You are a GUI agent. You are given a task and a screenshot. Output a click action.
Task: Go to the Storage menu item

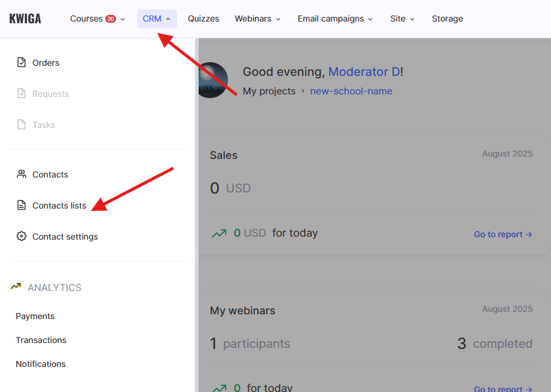click(x=448, y=19)
